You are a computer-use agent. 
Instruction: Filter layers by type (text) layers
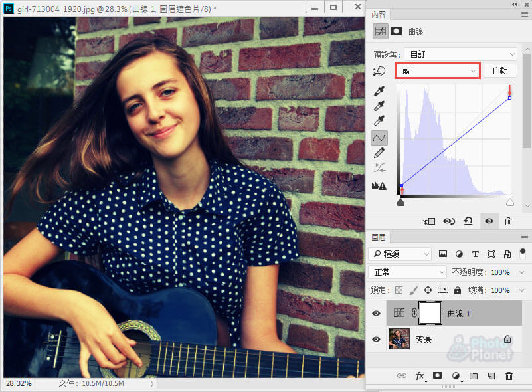[x=476, y=254]
